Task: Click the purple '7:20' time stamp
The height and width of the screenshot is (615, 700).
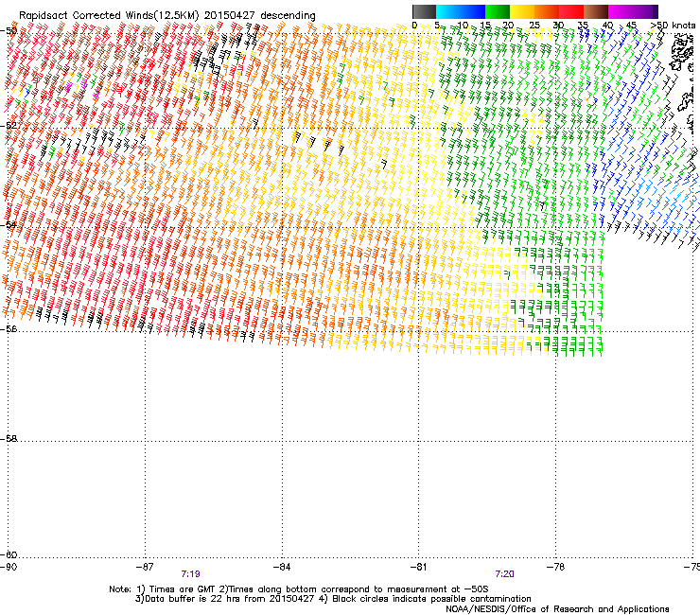Action: point(504,574)
